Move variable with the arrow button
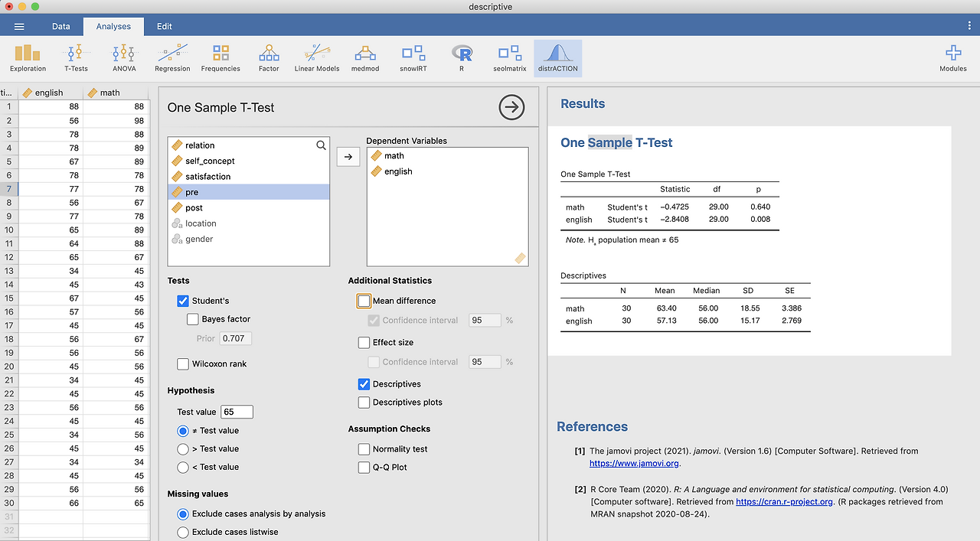Screen dimensions: 980x541 click(348, 156)
